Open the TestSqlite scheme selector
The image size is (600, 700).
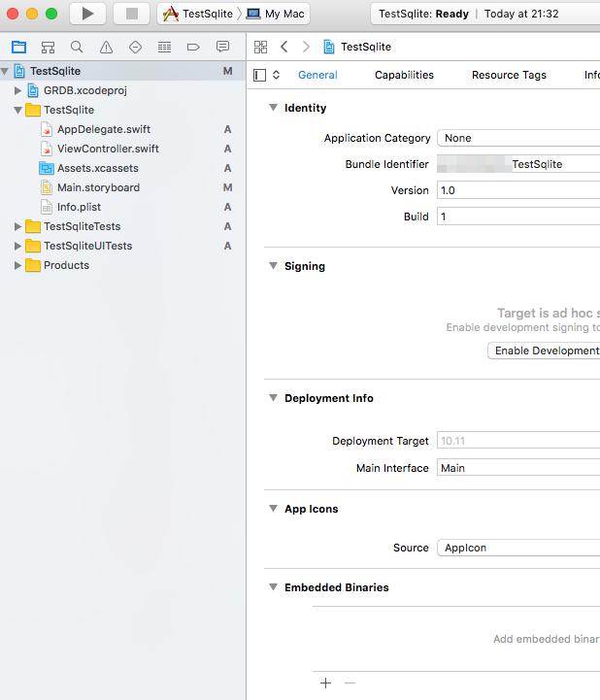[199, 14]
